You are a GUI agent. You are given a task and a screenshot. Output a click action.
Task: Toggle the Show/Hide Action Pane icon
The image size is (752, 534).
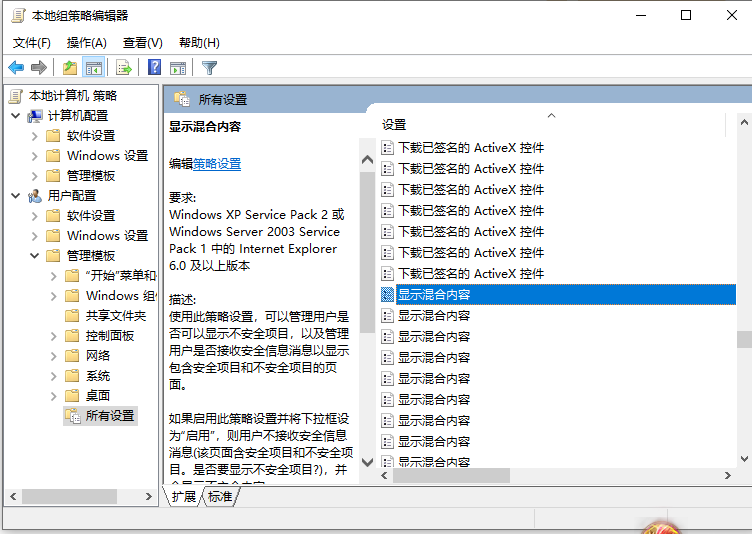178,68
